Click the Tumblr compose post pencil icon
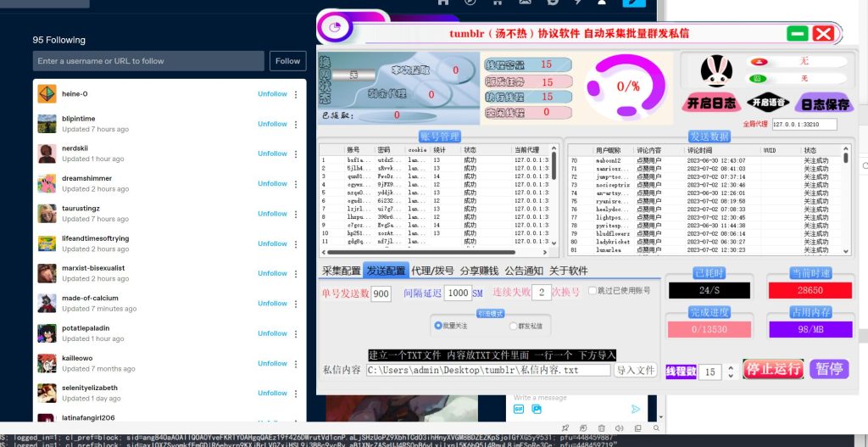 pyautogui.click(x=634, y=3)
